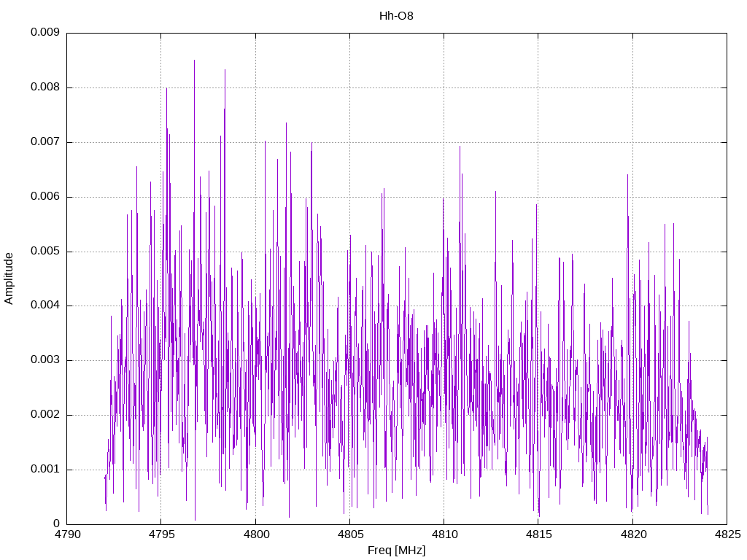This screenshot has width=747, height=560.
Task: Click y-axis tick label 0.006
Action: pos(45,197)
